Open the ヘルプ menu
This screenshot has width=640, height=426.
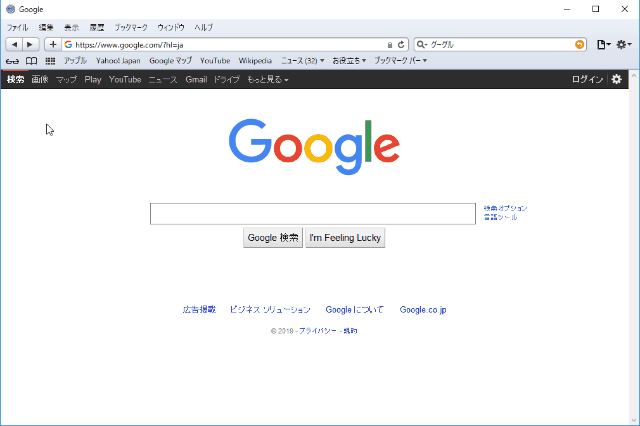(x=204, y=27)
